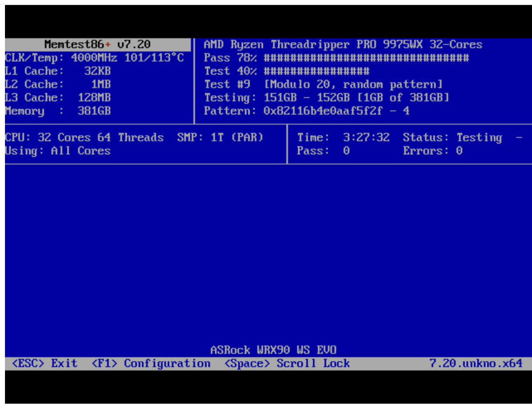This screenshot has height=407, width=532.
Task: Click the ASRock WRX90 WS EVO motherboard label
Action: tap(273, 350)
